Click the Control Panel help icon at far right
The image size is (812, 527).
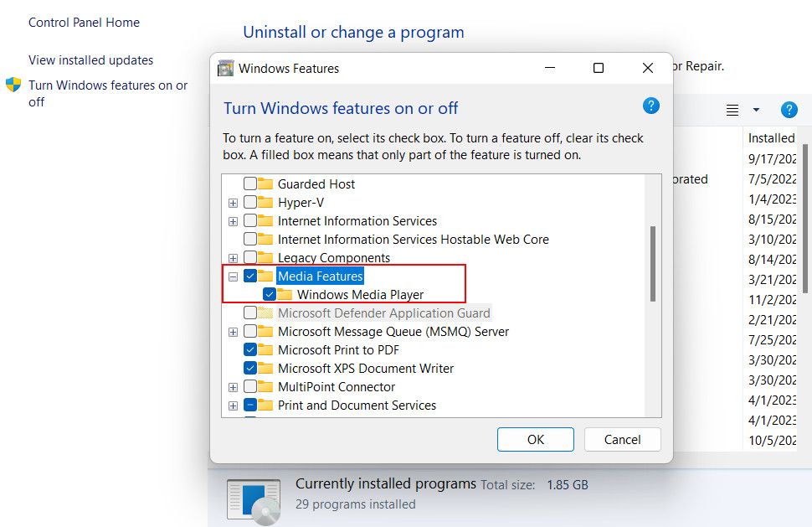(x=789, y=110)
